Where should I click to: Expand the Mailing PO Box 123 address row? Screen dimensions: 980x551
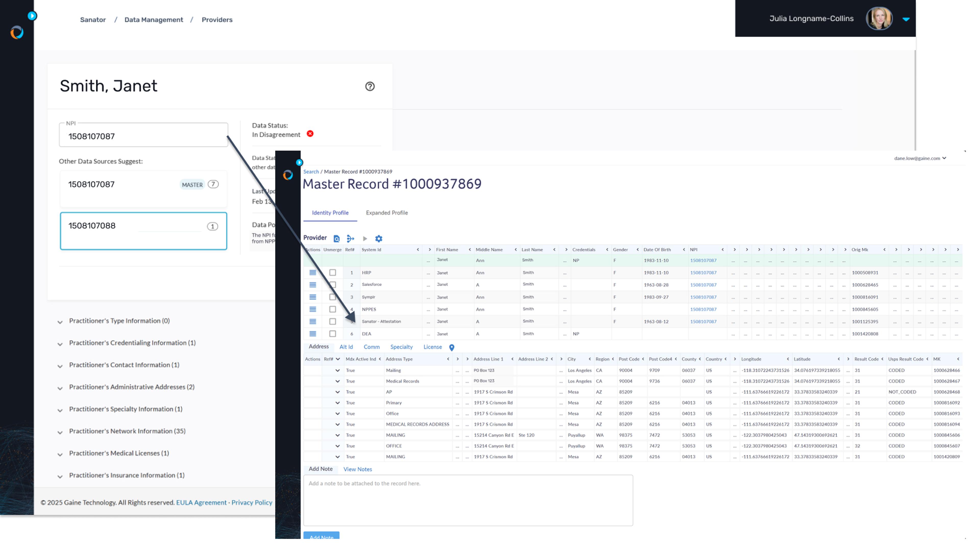click(337, 370)
